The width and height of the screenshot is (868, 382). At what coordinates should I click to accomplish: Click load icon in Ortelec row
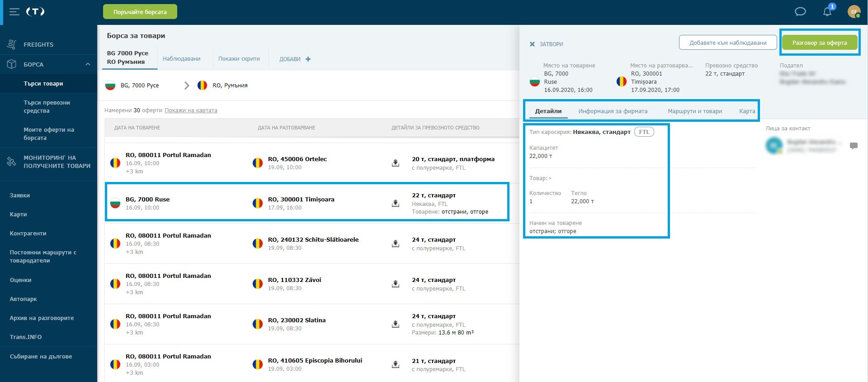coord(396,163)
